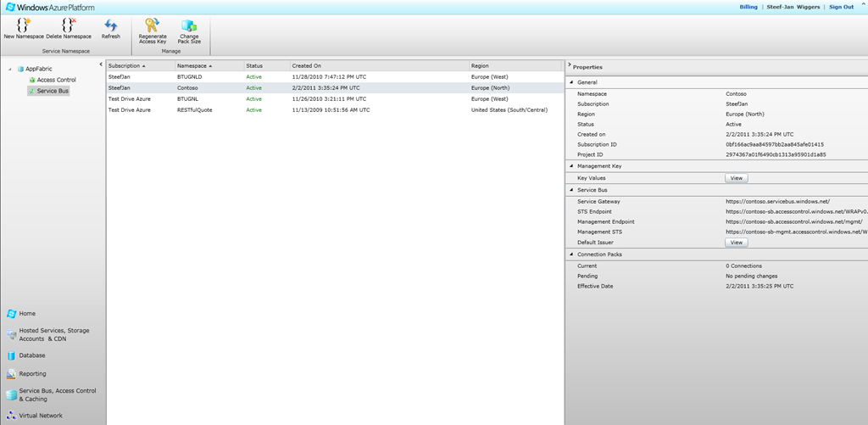The width and height of the screenshot is (868, 425).
Task: Open the Billing link
Action: coord(748,7)
